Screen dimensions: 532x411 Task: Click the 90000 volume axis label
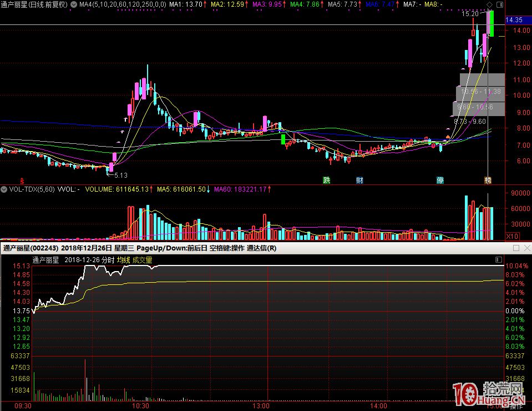(520, 193)
